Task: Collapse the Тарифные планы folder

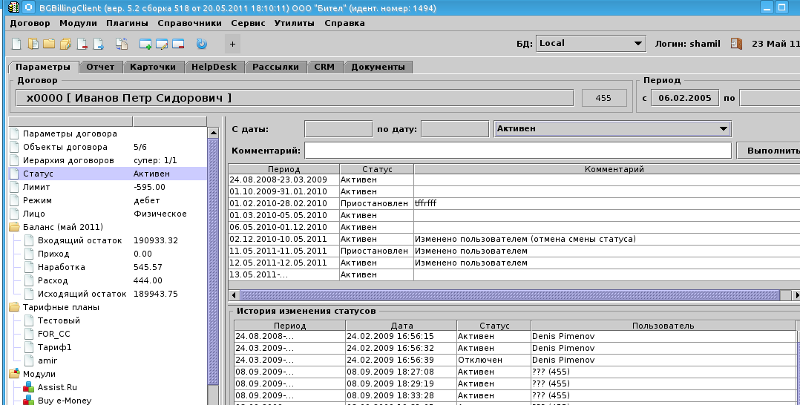Action: pyautogui.click(x=14, y=307)
